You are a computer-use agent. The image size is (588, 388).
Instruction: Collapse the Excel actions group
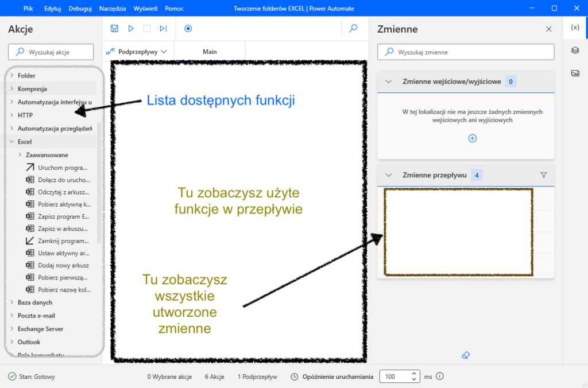click(12, 142)
